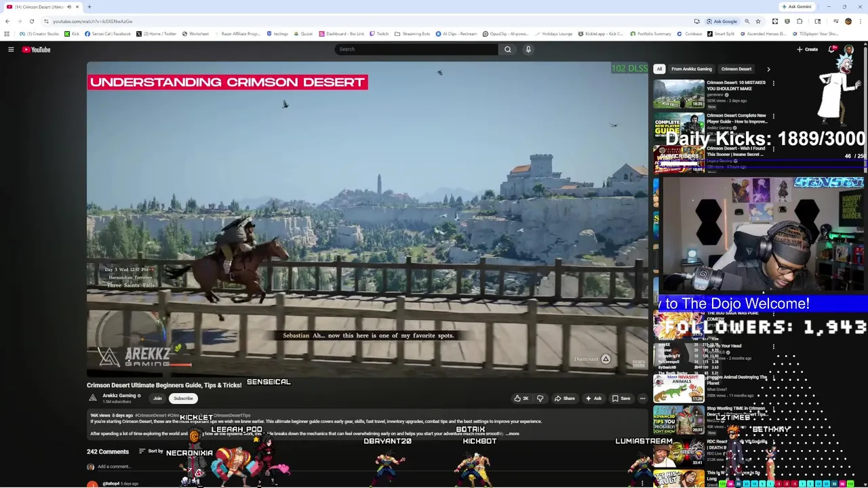868x488 pixels.
Task: Select the Crimson Desert chip
Action: pyautogui.click(x=736, y=69)
